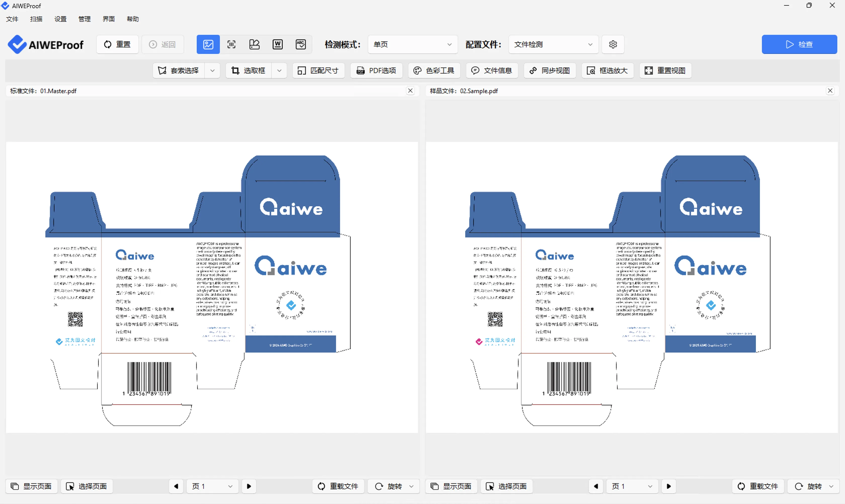Go to next page in sample panel
Viewport: 845px width, 504px height.
pyautogui.click(x=668, y=486)
